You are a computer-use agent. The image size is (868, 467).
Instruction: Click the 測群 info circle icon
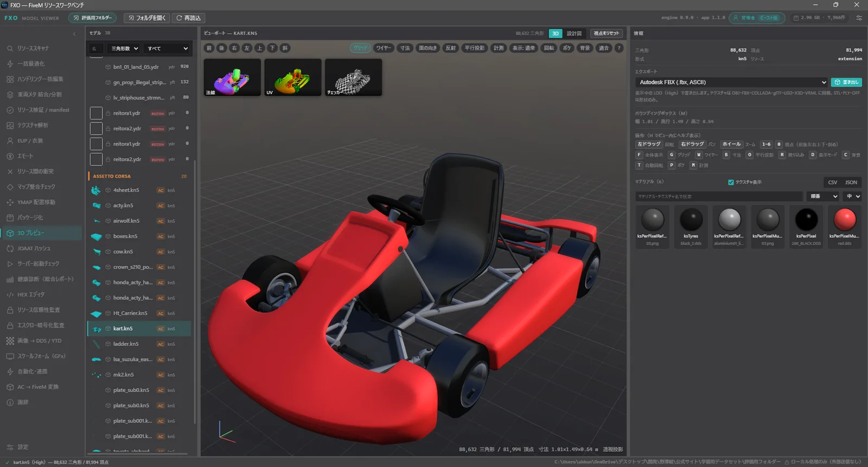coord(10,402)
